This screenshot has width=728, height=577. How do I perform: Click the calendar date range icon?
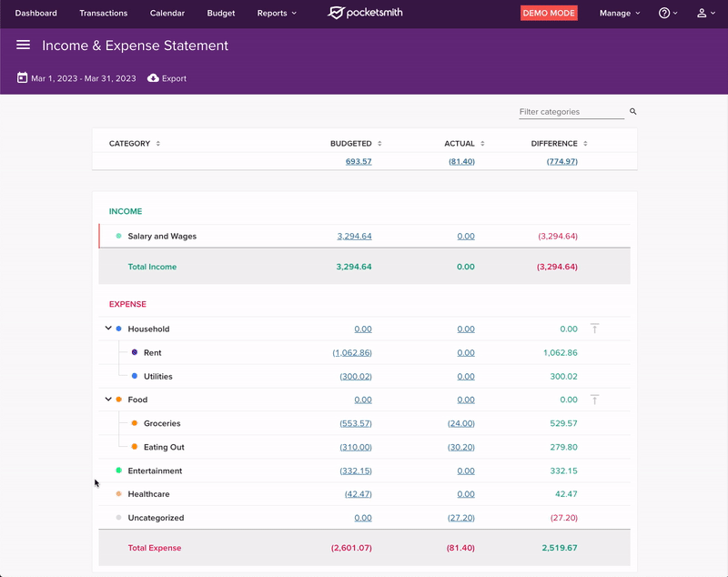tap(22, 78)
